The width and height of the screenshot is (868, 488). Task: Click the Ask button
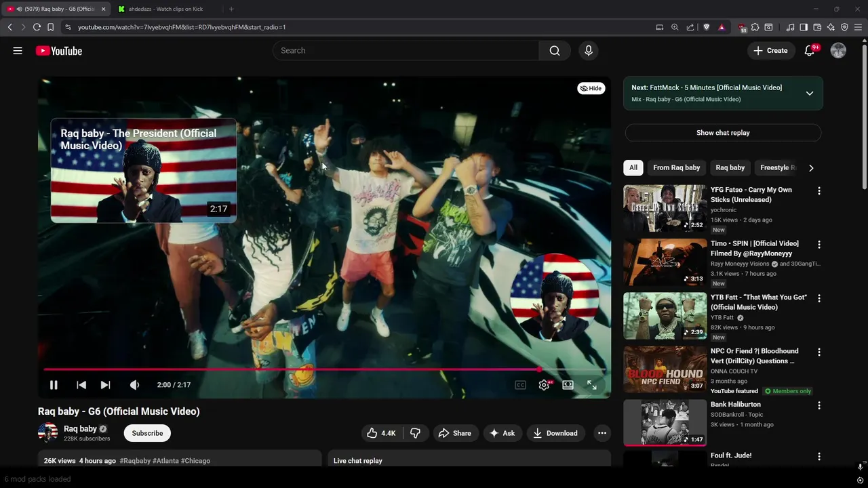(502, 433)
